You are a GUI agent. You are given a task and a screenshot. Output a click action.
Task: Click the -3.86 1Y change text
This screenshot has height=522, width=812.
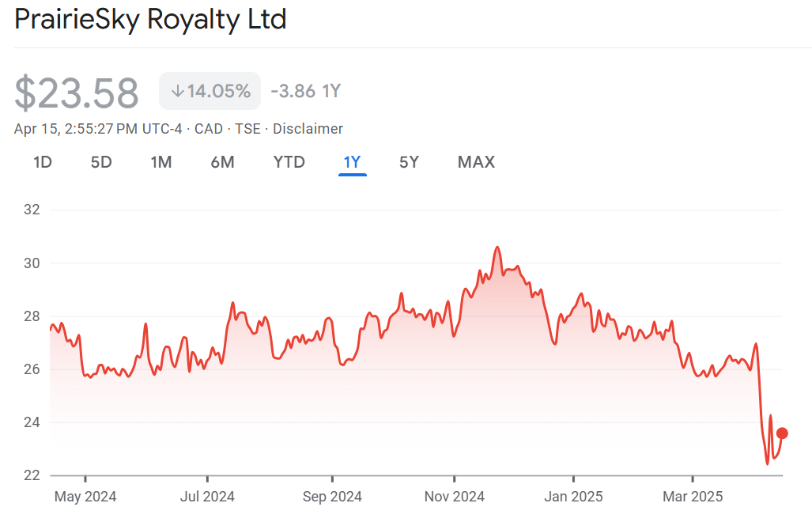[x=305, y=91]
